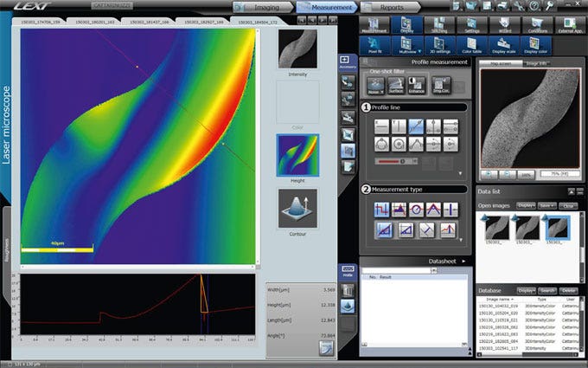The image size is (588, 368).
Task: Switch to the Imaging tab
Action: pyautogui.click(x=259, y=8)
